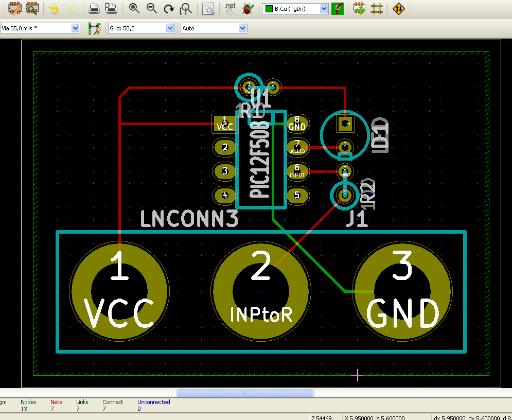This screenshot has width=512, height=420.
Task: Redo the undone edit
Action: (72, 9)
